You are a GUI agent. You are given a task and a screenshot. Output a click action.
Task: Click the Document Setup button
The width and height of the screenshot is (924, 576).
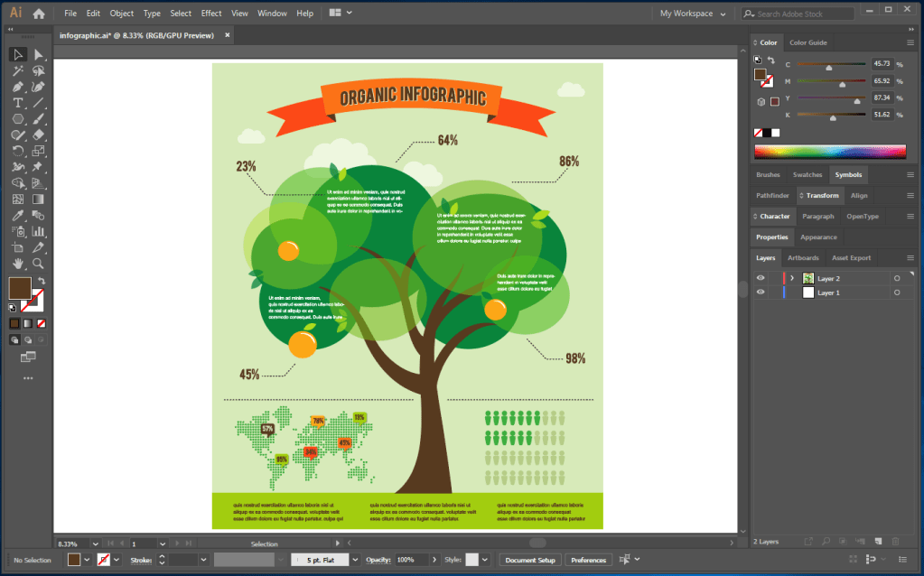coord(530,560)
